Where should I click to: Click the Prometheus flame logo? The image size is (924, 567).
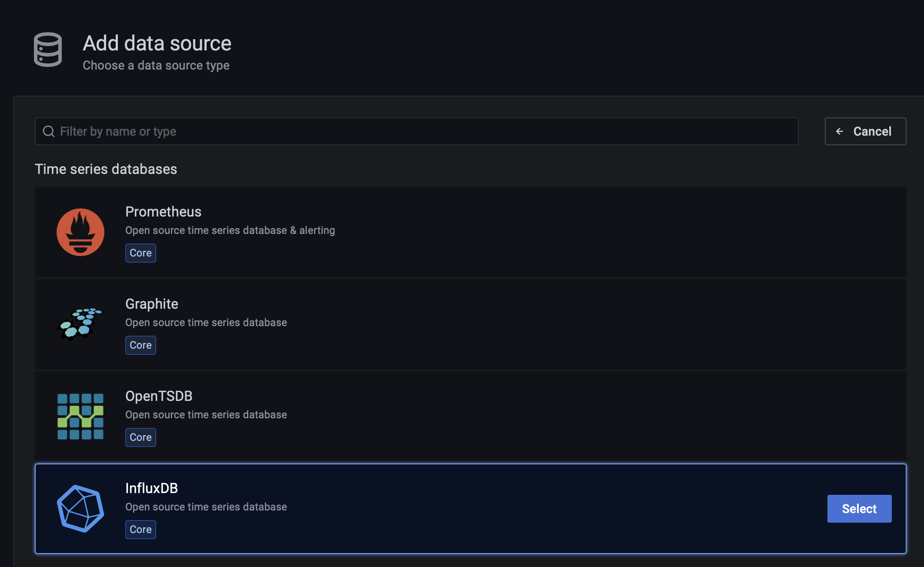coord(80,232)
